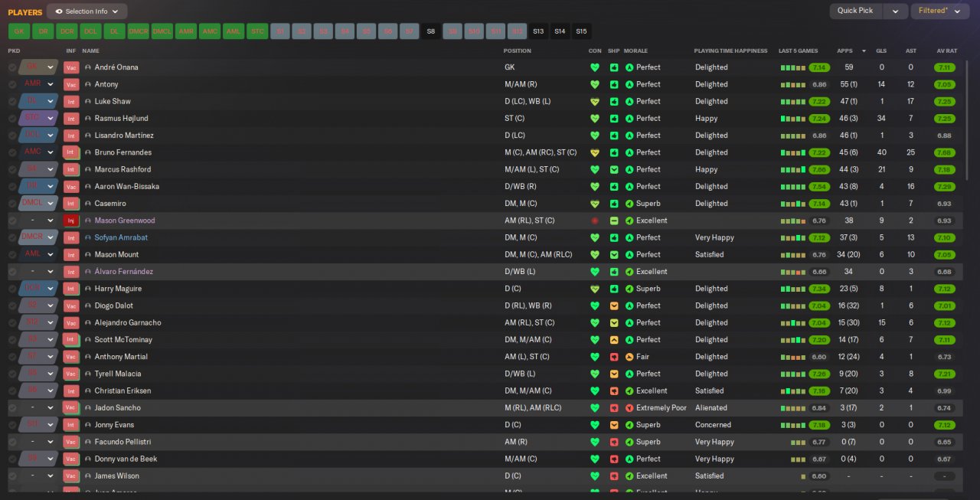Click Mason Greenwood's Inj injury icon
Image resolution: width=980 pixels, height=500 pixels.
click(x=71, y=221)
